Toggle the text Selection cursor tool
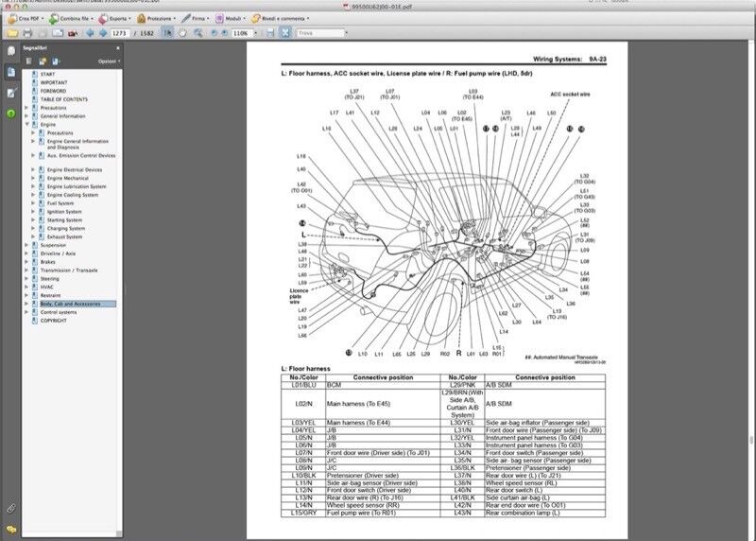 168,33
